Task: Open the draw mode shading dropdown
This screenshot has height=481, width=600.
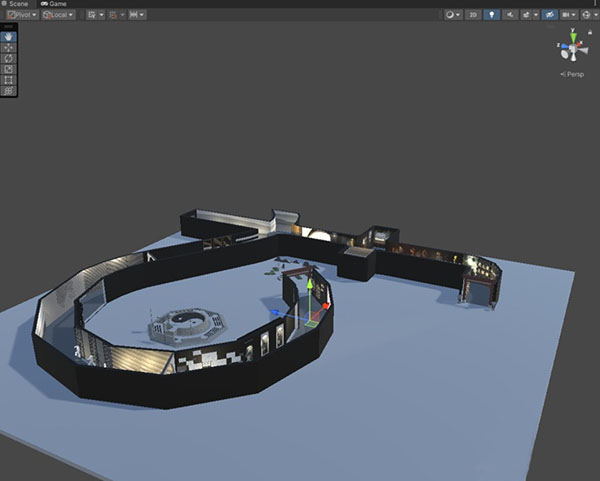Action: [452, 15]
